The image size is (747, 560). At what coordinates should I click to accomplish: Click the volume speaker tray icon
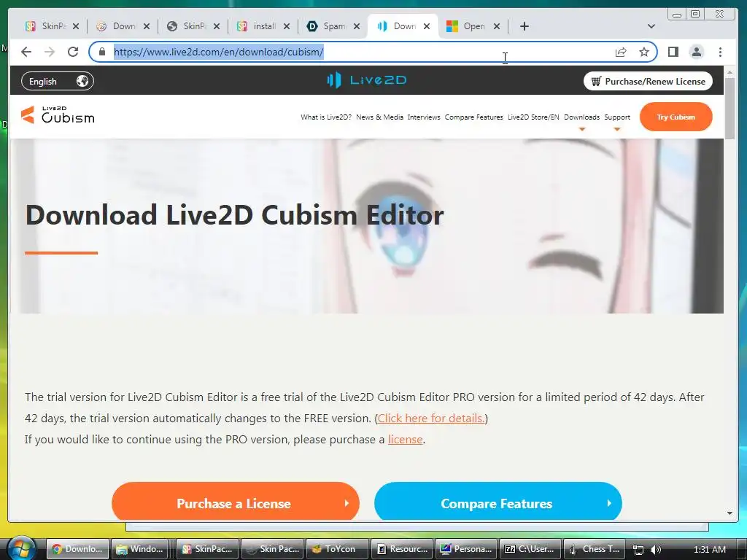pos(656,550)
